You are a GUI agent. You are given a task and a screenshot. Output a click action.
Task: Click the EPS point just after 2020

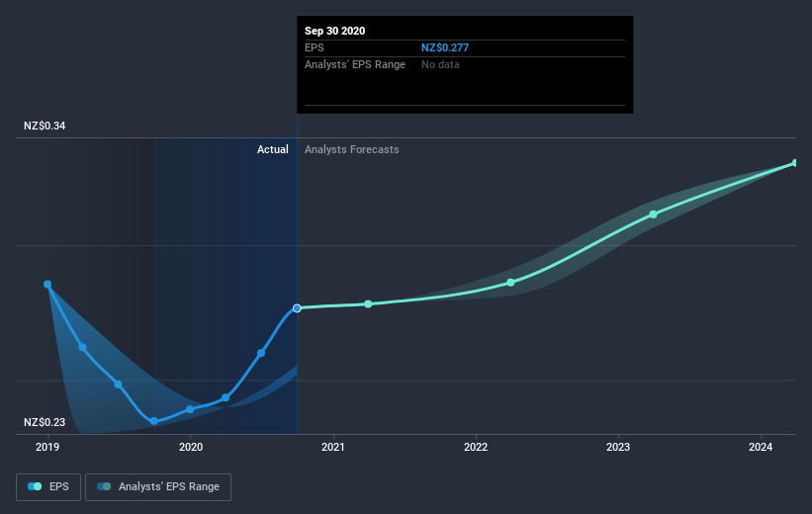click(190, 409)
